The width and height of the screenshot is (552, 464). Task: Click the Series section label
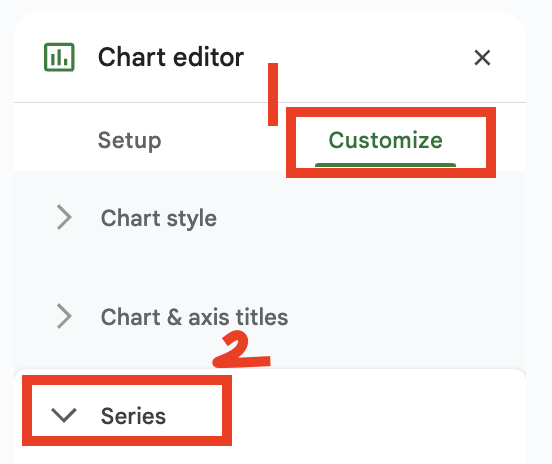pyautogui.click(x=133, y=416)
